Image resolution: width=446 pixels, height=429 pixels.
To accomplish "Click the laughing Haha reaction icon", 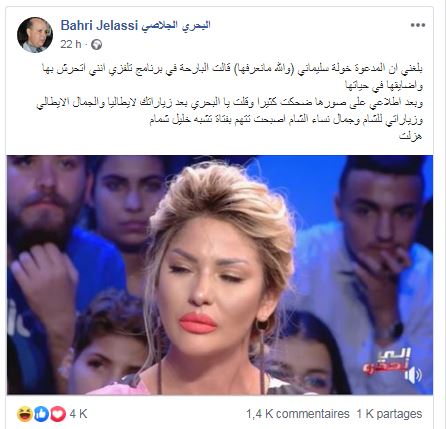I will click(x=25, y=414).
